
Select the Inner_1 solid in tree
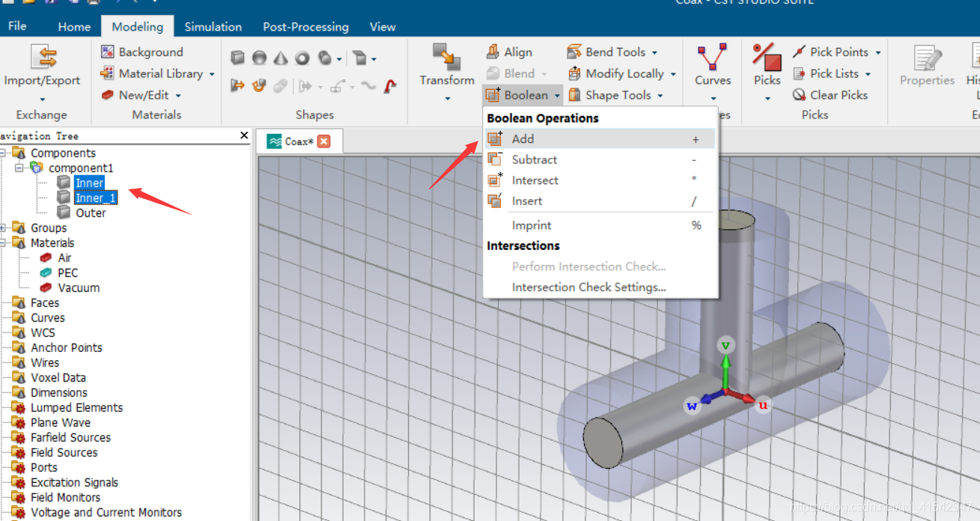coord(96,198)
